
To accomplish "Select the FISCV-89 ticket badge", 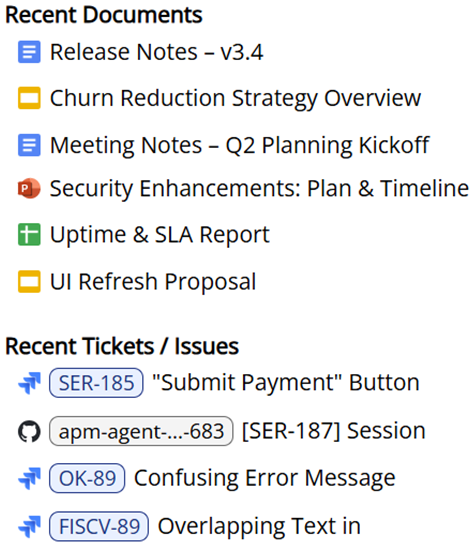I will pyautogui.click(x=99, y=526).
